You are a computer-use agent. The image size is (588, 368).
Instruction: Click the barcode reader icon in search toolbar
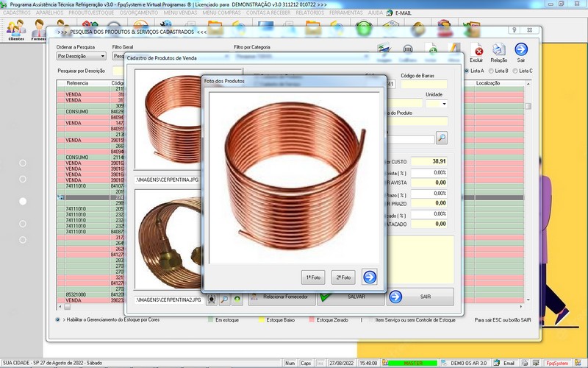(408, 52)
